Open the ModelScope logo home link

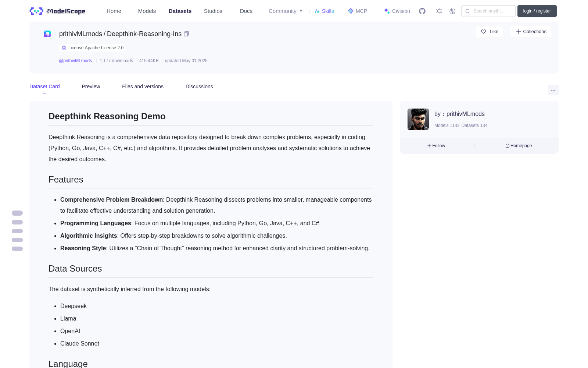pos(57,11)
